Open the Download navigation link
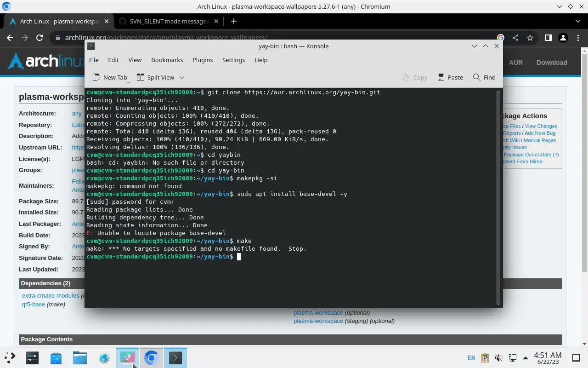Viewport: 588px width, 368px height. pyautogui.click(x=552, y=63)
